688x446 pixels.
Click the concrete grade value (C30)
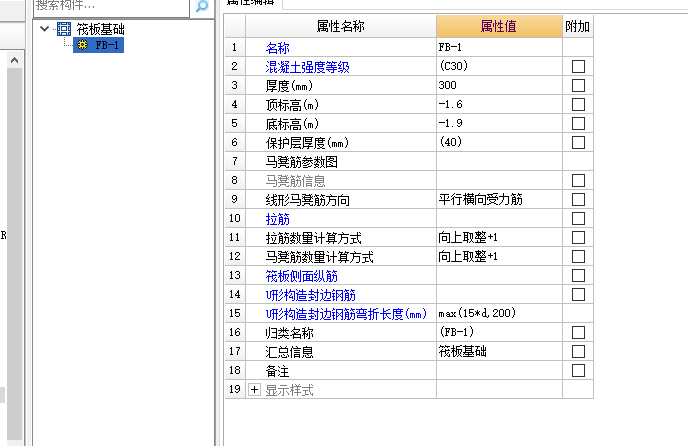tap(499, 66)
